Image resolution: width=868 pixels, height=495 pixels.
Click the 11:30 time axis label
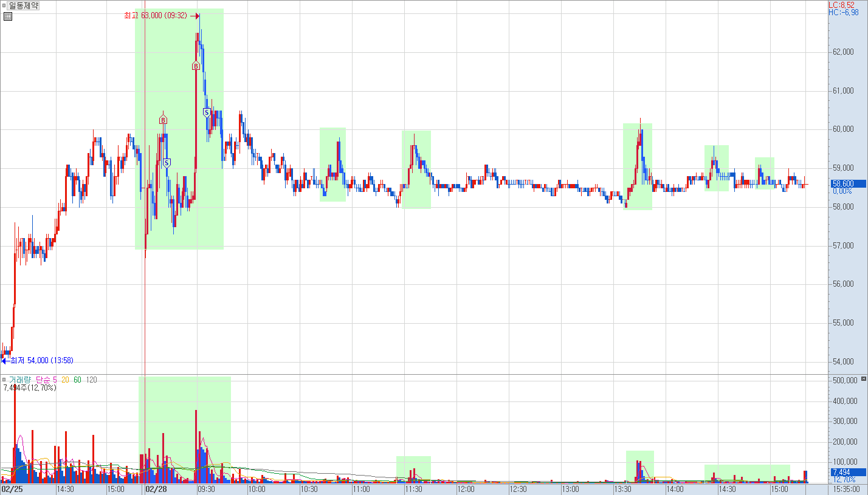point(413,489)
